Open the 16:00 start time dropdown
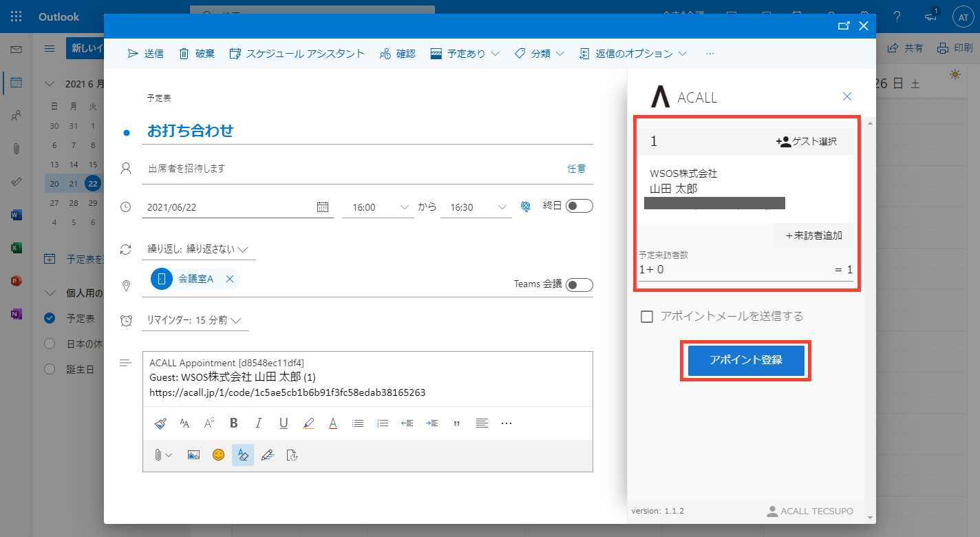 pos(379,207)
